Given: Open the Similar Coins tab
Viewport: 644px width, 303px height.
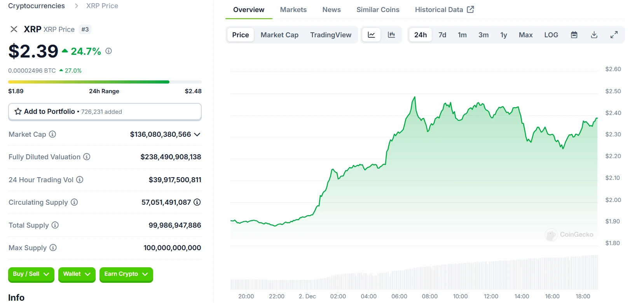Looking at the screenshot, I should (378, 10).
